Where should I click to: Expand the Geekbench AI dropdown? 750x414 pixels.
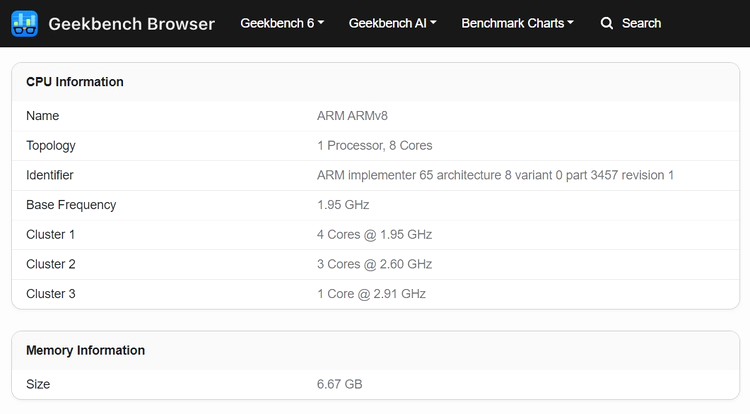(x=392, y=23)
